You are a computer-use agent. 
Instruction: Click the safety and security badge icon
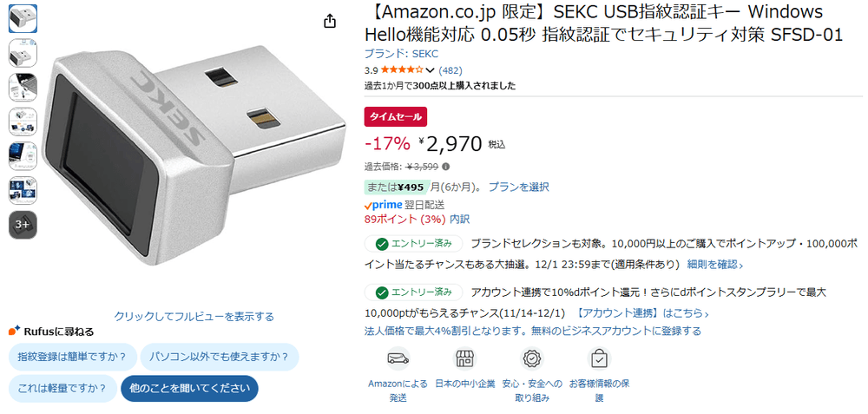(532, 358)
